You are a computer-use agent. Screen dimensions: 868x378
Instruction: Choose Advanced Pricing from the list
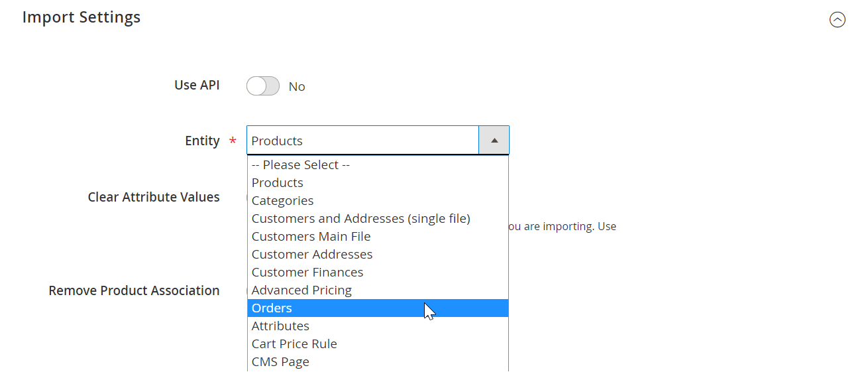(x=301, y=290)
